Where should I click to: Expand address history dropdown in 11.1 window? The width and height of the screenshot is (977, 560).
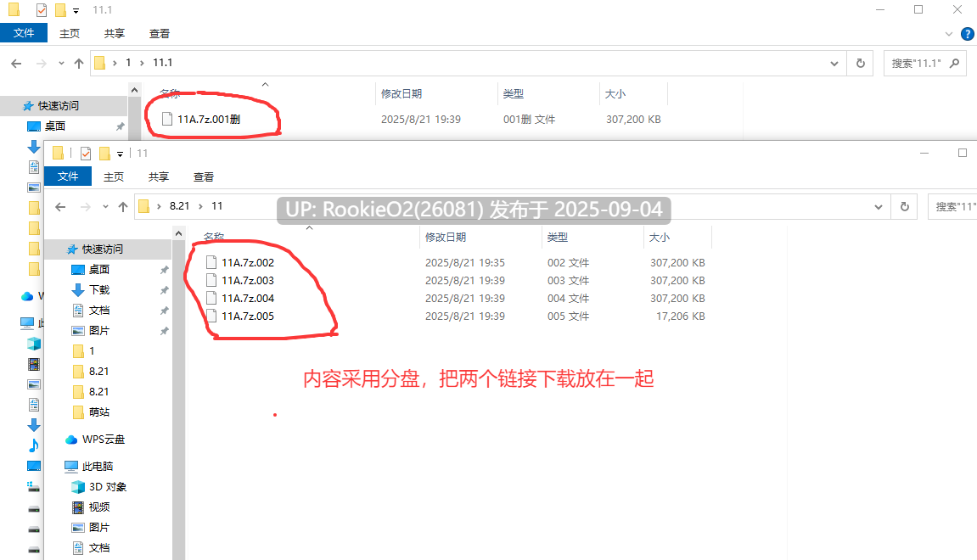pos(834,64)
